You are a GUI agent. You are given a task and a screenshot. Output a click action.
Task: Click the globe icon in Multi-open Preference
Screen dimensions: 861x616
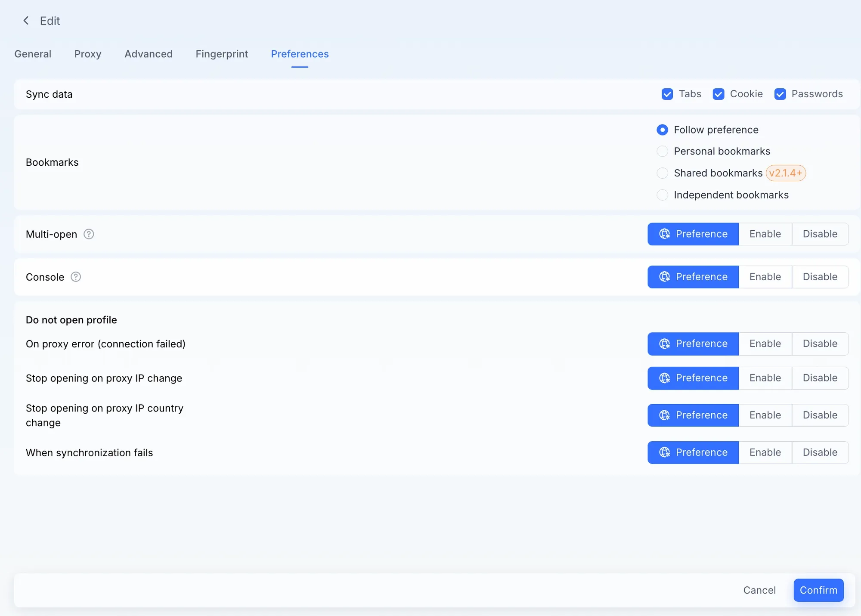[665, 234]
